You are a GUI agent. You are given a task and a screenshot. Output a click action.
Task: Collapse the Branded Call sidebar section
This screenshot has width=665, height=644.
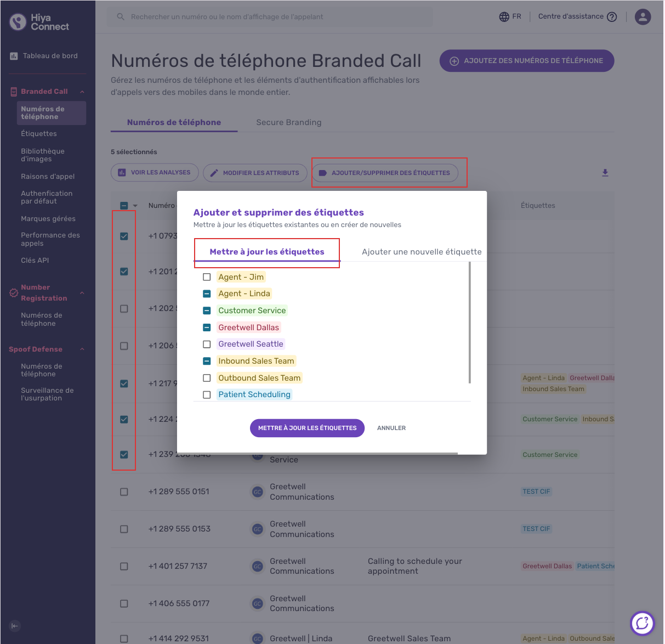[82, 92]
